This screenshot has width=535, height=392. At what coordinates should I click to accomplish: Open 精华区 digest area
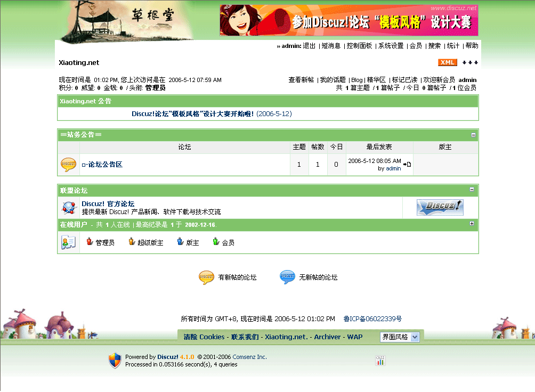coord(376,80)
